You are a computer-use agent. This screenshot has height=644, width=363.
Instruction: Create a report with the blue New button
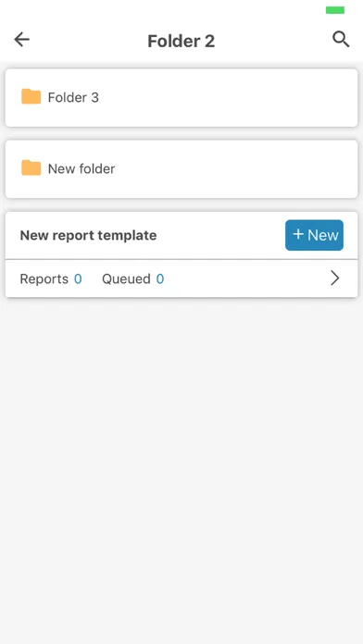click(314, 235)
